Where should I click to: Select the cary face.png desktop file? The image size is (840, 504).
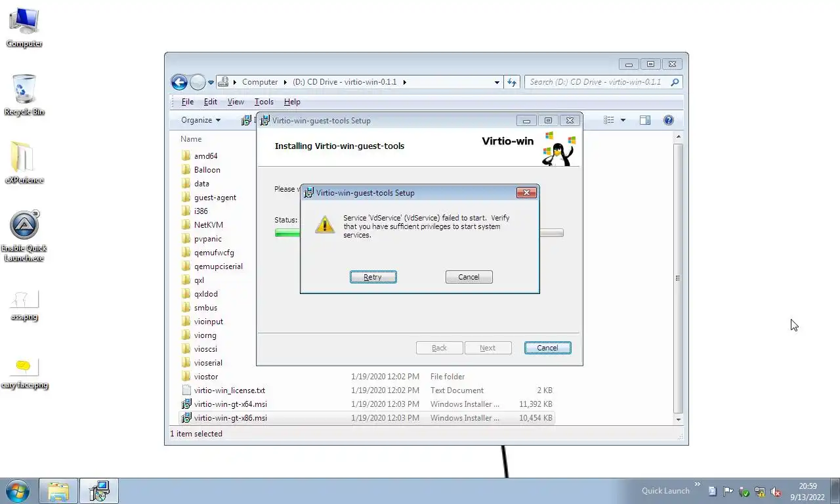(x=24, y=374)
